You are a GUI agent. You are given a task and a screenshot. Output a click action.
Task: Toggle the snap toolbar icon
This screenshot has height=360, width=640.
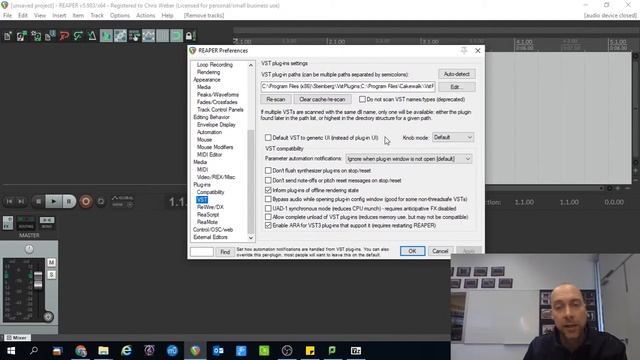pyautogui.click(x=176, y=36)
